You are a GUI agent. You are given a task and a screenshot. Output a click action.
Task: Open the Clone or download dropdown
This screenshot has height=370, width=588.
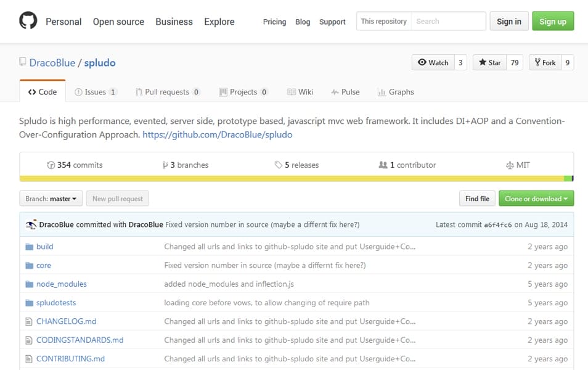point(536,199)
